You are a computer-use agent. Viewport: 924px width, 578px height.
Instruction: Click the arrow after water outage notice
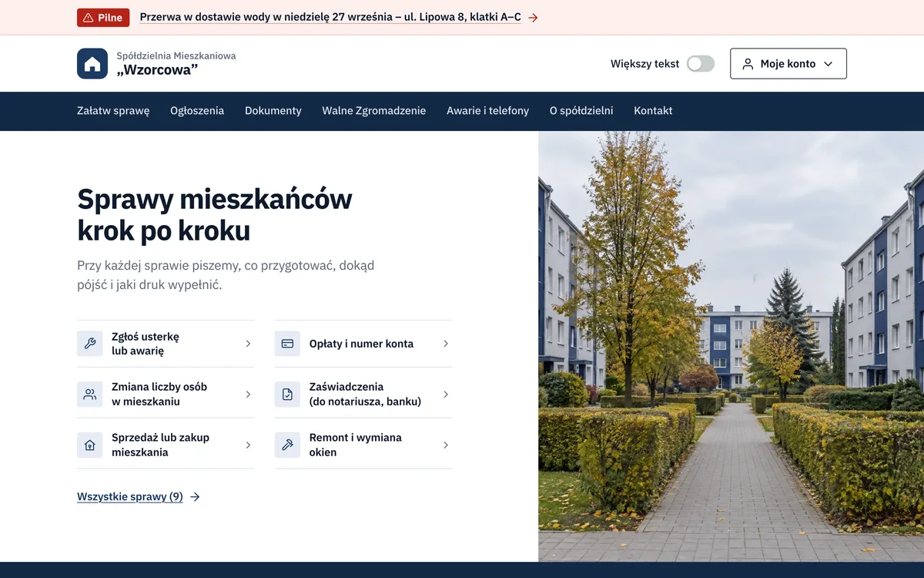(x=533, y=18)
